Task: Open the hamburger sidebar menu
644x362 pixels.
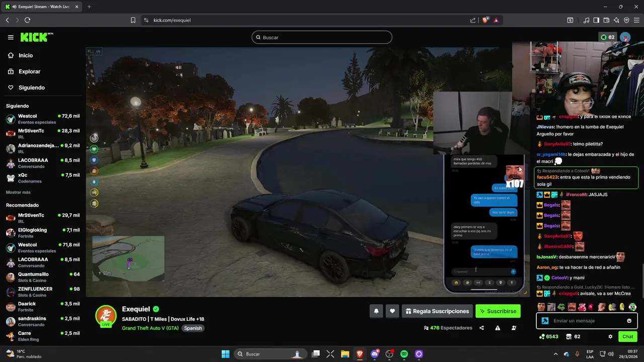Action: (x=11, y=37)
